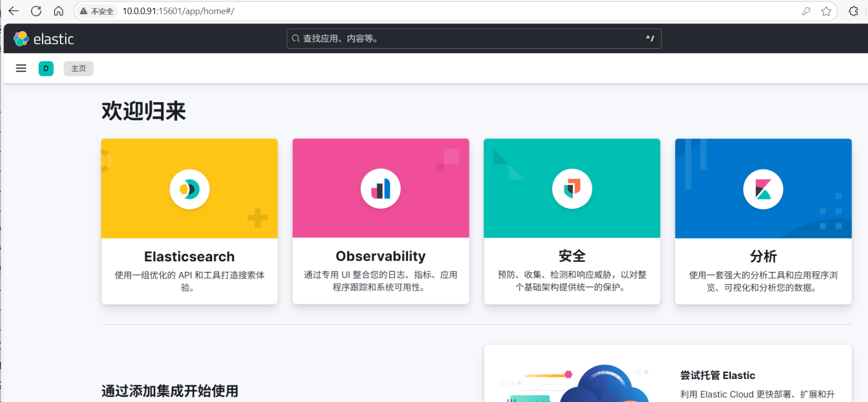Click the password key icon in address bar
This screenshot has height=402, width=868.
coord(806,11)
